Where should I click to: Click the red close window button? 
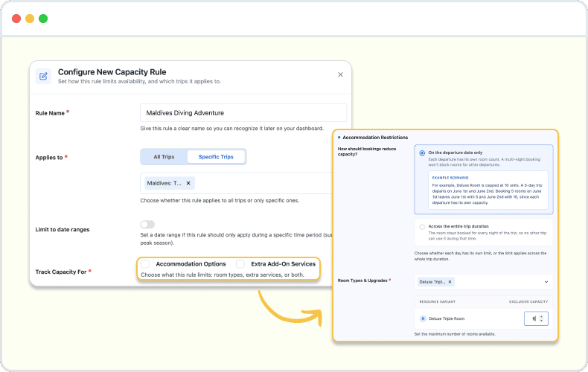pos(16,19)
